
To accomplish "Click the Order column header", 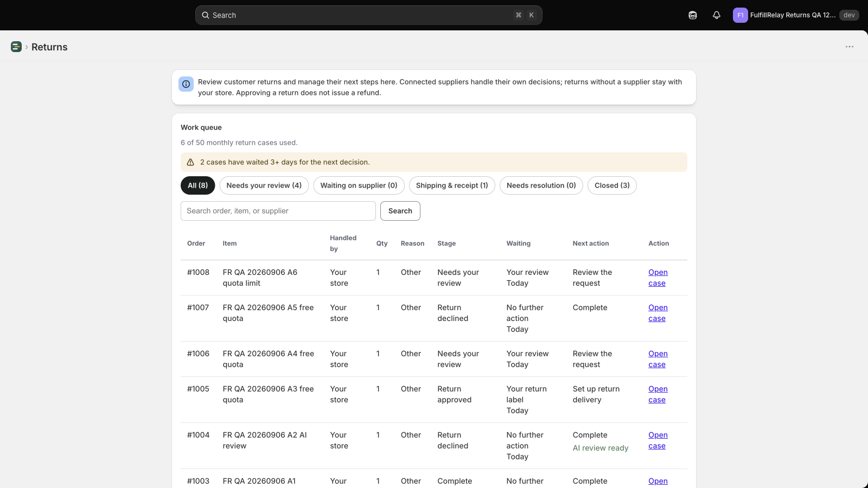I will click(x=196, y=243).
